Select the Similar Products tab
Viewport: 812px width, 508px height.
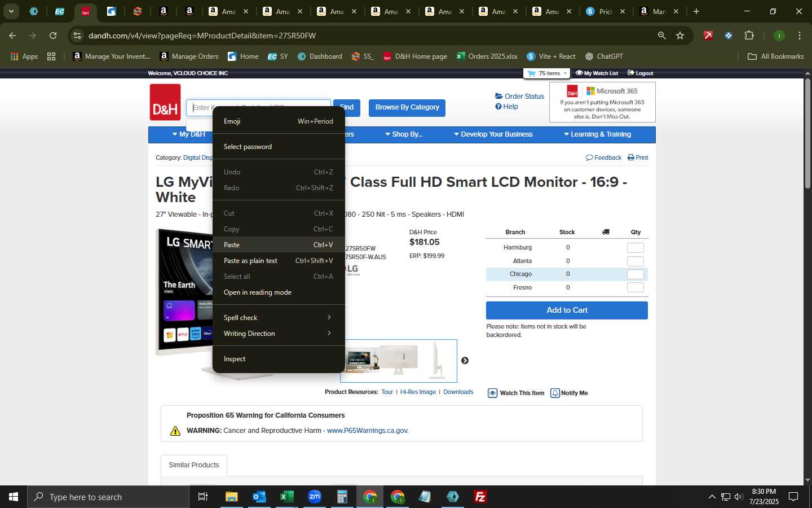[x=194, y=465]
